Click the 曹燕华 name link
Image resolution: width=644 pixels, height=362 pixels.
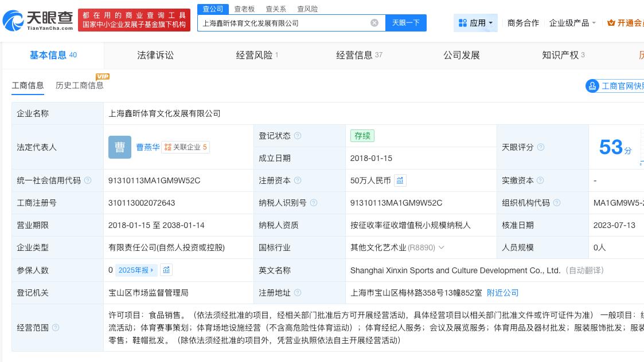[x=148, y=147]
